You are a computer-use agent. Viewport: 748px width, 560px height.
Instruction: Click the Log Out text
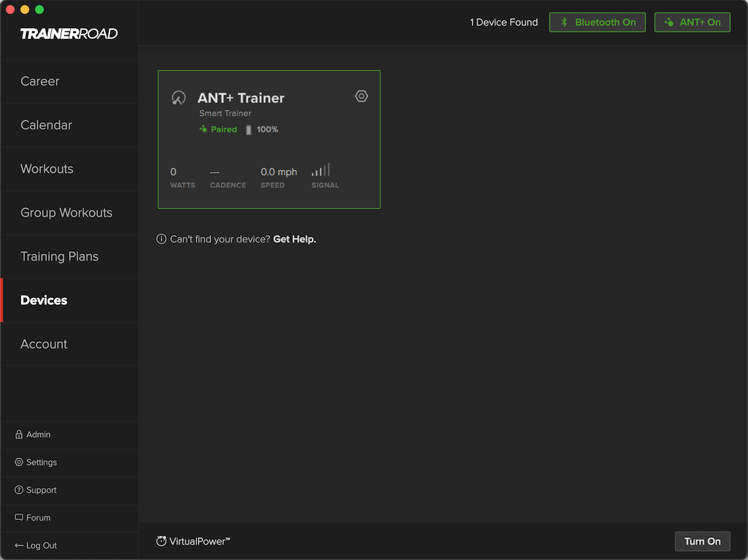click(x=42, y=545)
